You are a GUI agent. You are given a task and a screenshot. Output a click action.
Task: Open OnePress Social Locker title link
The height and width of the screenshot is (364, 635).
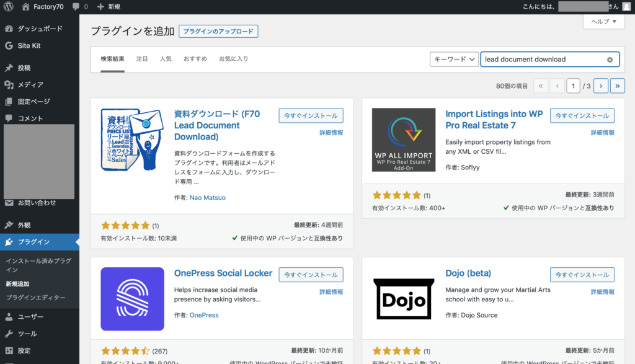pyautogui.click(x=223, y=273)
